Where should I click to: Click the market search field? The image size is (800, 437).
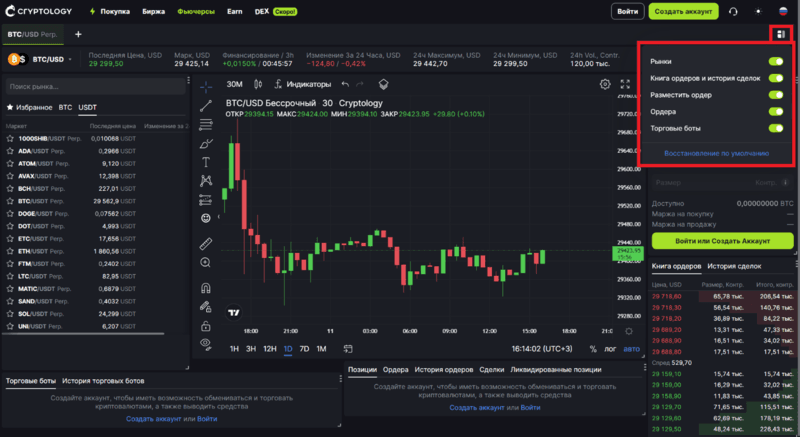tap(95, 87)
